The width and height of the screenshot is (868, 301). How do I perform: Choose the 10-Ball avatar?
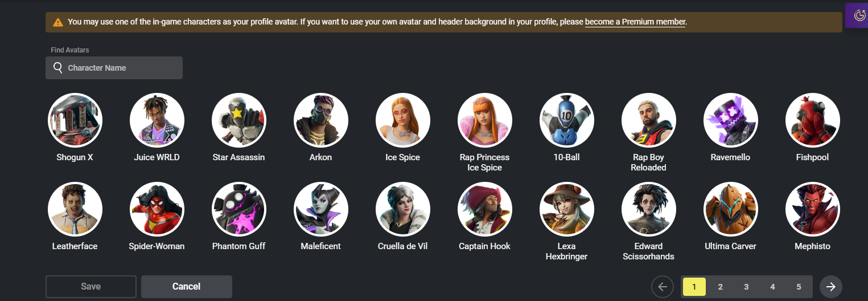567,120
